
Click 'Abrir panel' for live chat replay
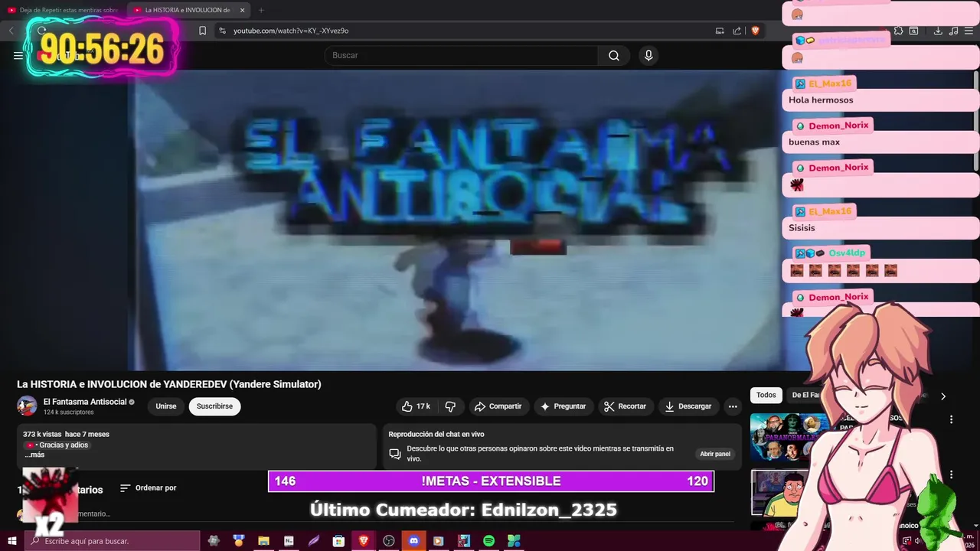coord(715,454)
